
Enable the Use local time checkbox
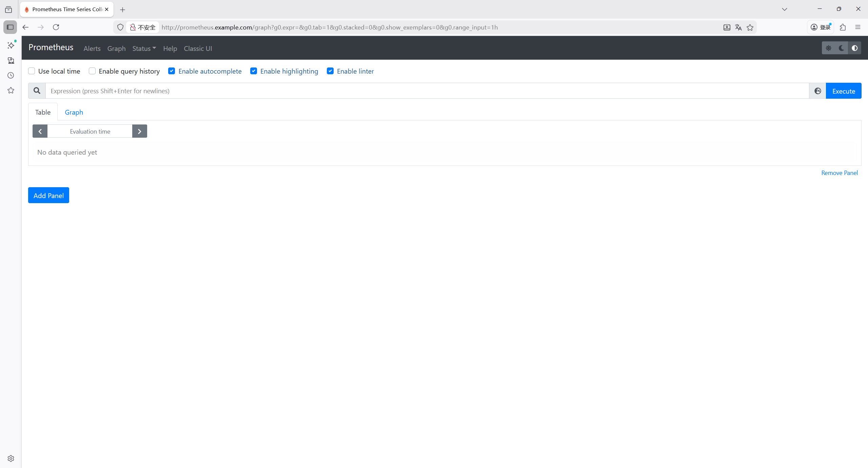(x=32, y=71)
